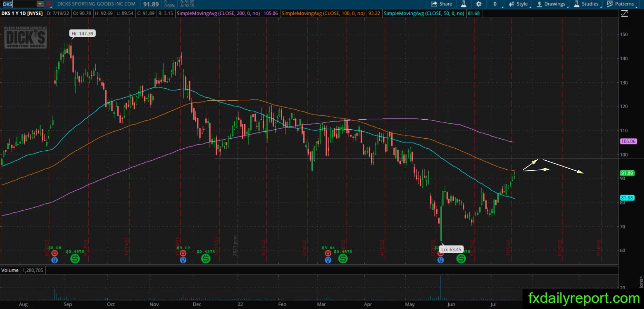Click the DICKS SPORTING GOODS INC COM title
The image size is (644, 309).
96,4
